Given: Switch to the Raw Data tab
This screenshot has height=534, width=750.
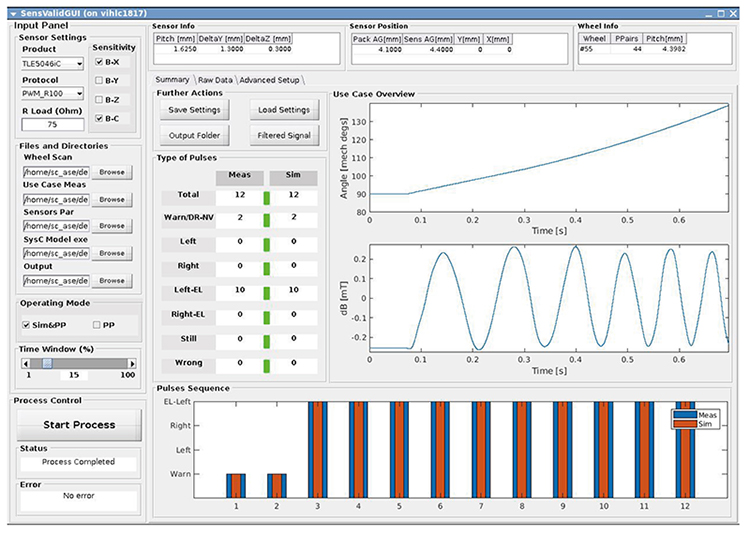Looking at the screenshot, I should [x=215, y=79].
